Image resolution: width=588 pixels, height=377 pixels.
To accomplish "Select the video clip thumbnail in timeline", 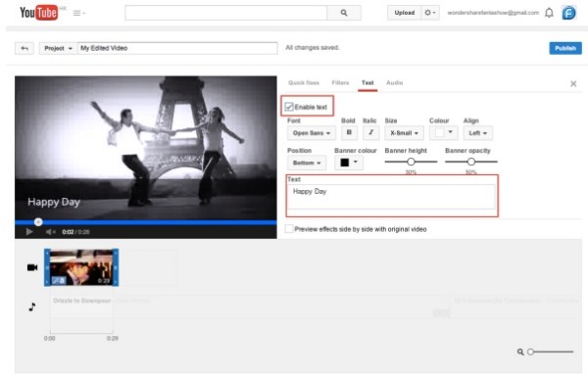I will (x=81, y=267).
